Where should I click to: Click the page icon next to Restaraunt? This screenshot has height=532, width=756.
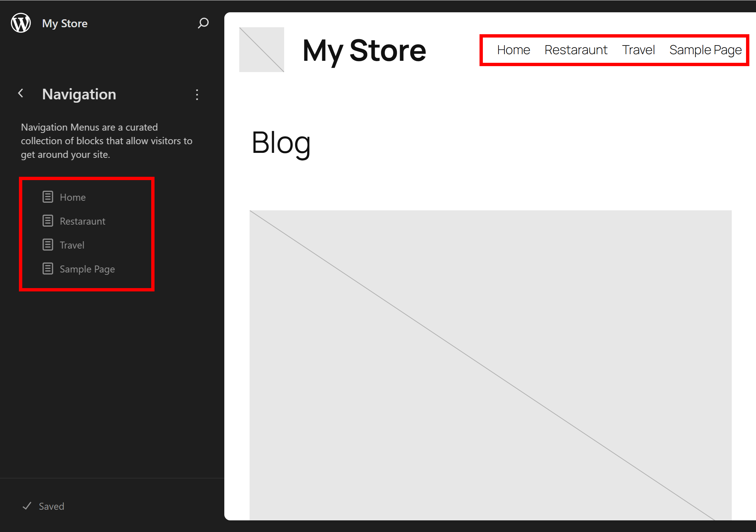[48, 221]
